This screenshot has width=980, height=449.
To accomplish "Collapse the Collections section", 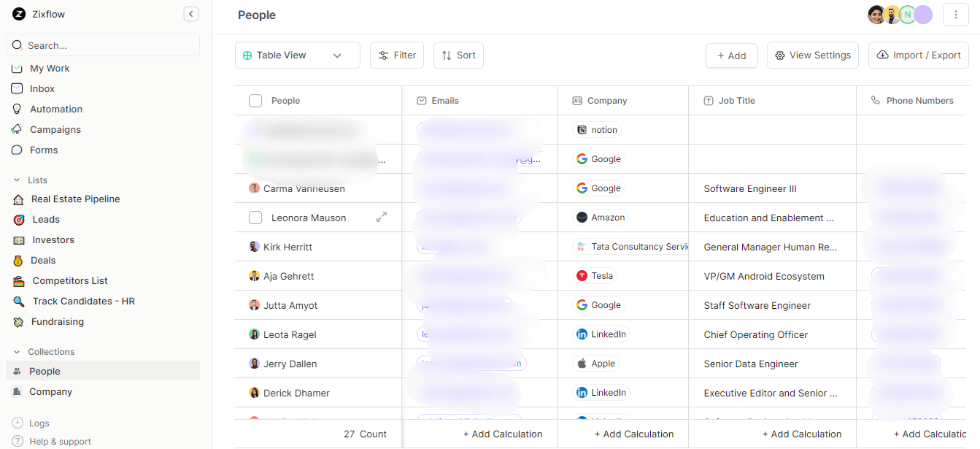I will click(x=18, y=352).
